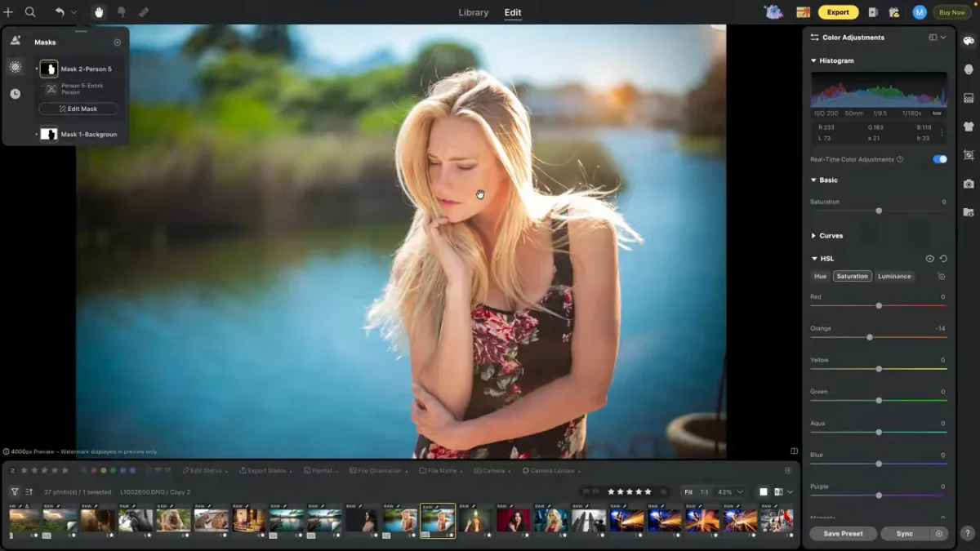The width and height of the screenshot is (980, 551).
Task: Open the background adjustments icon in sidebar
Action: click(x=969, y=98)
